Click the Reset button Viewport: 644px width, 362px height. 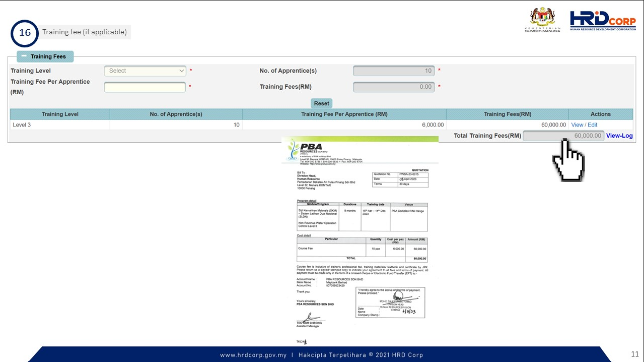coord(321,103)
